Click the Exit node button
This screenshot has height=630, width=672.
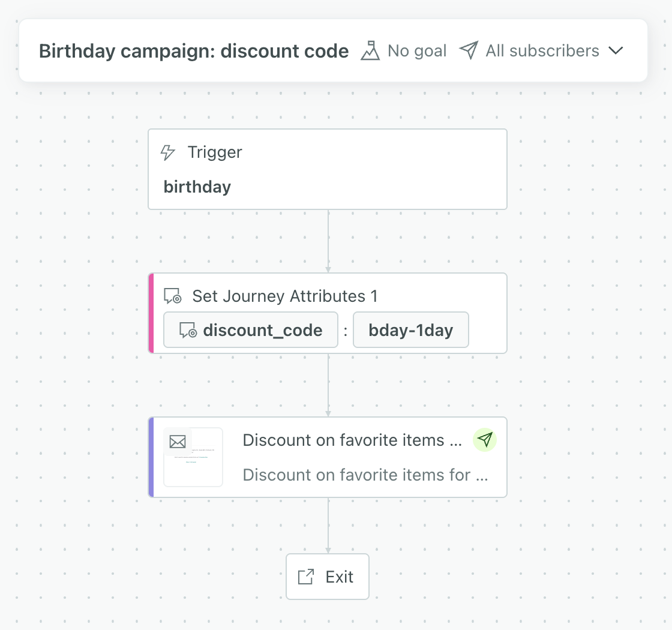(328, 577)
